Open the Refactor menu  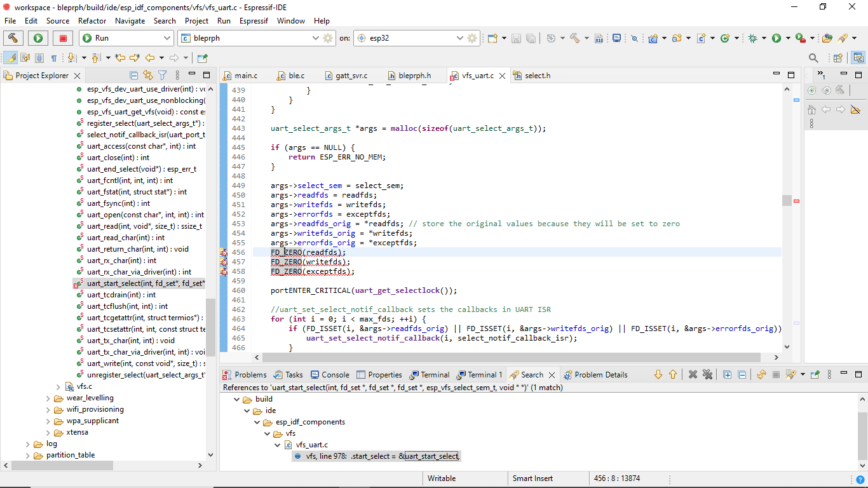92,20
